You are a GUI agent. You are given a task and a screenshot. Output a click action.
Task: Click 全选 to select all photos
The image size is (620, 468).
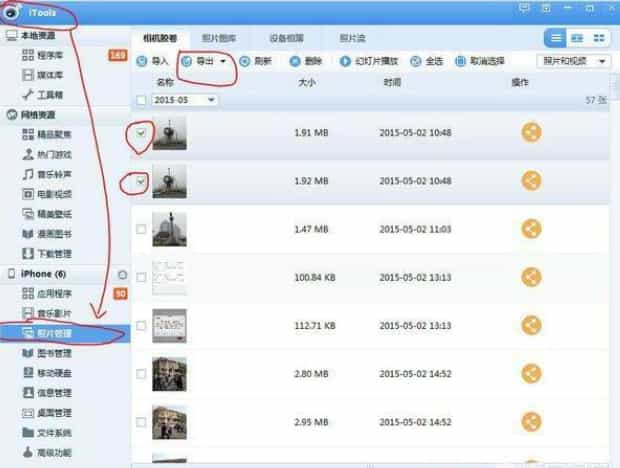coord(427,61)
